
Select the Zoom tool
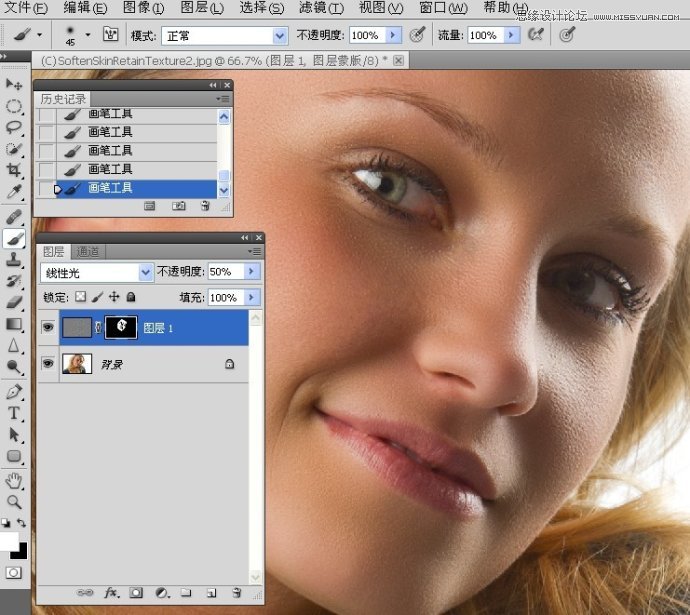(x=14, y=501)
